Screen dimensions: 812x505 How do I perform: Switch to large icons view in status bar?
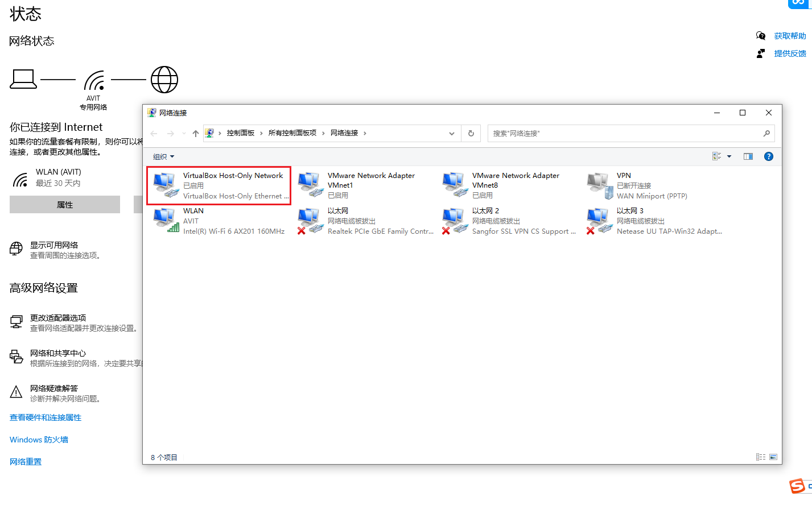[x=773, y=457]
